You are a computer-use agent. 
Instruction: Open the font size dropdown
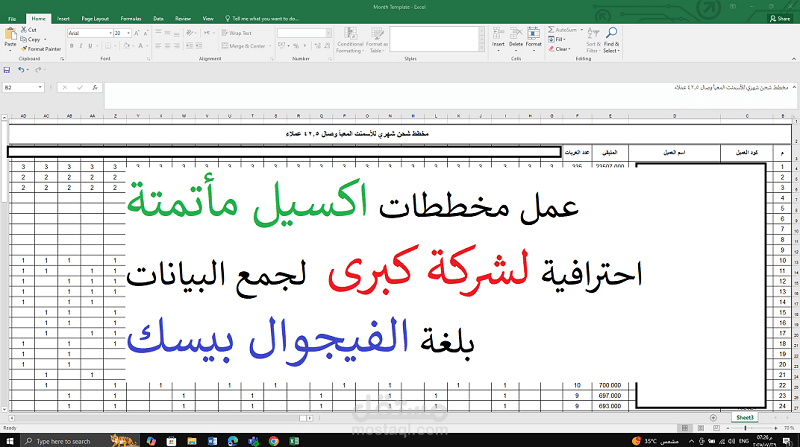point(129,33)
